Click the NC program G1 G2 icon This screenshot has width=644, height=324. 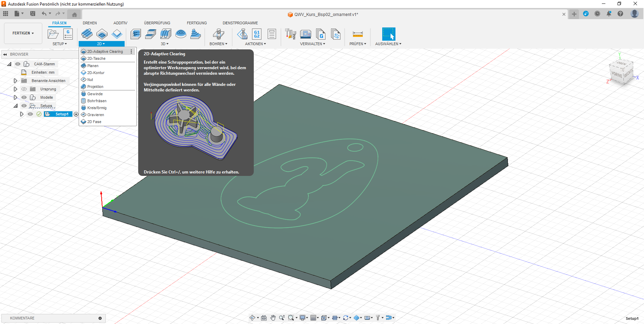click(x=257, y=34)
